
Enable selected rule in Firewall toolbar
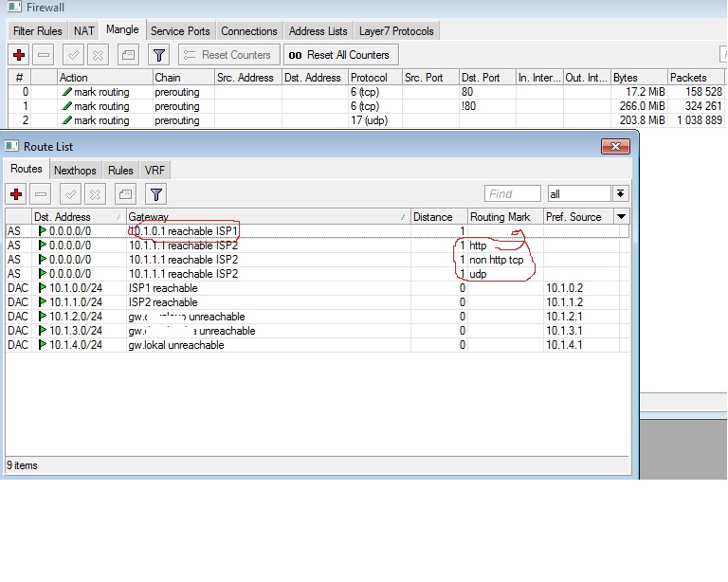coord(73,55)
